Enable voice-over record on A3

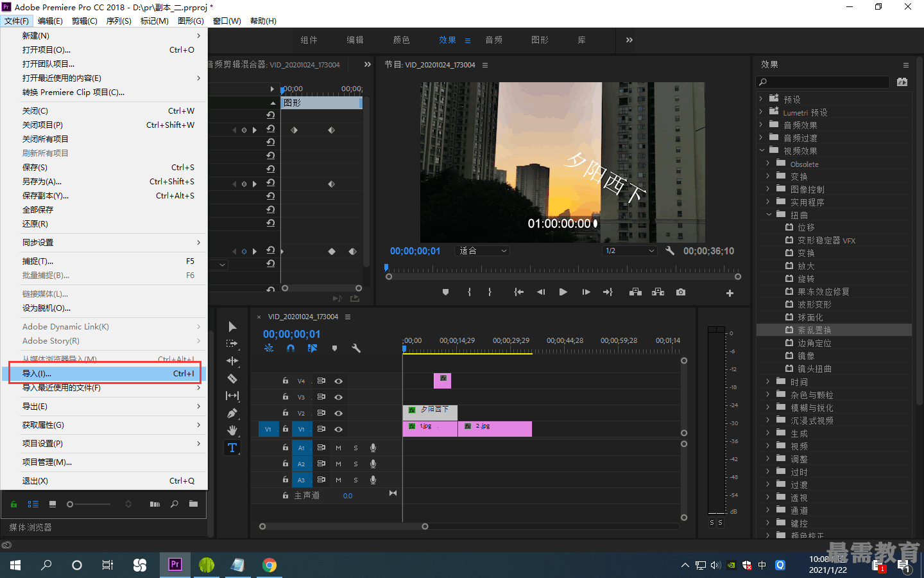coord(373,480)
